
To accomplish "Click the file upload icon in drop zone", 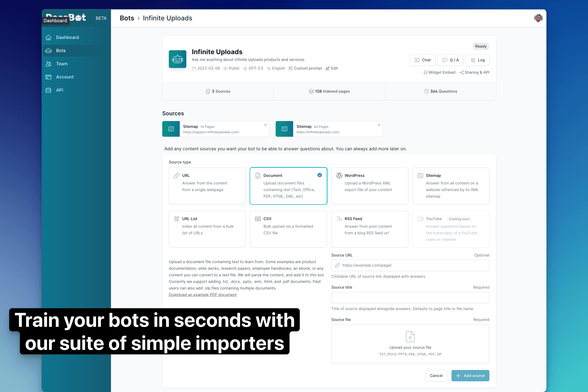I will click(x=410, y=336).
